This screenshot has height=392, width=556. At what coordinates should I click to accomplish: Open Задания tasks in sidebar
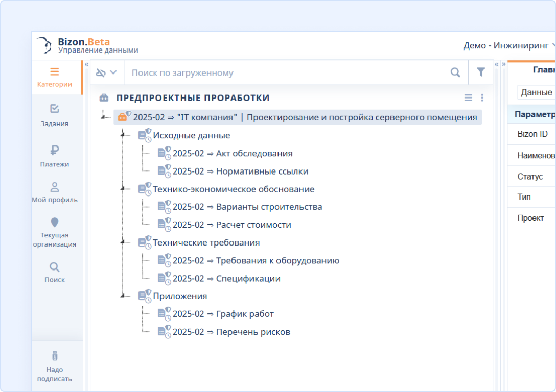pos(55,115)
